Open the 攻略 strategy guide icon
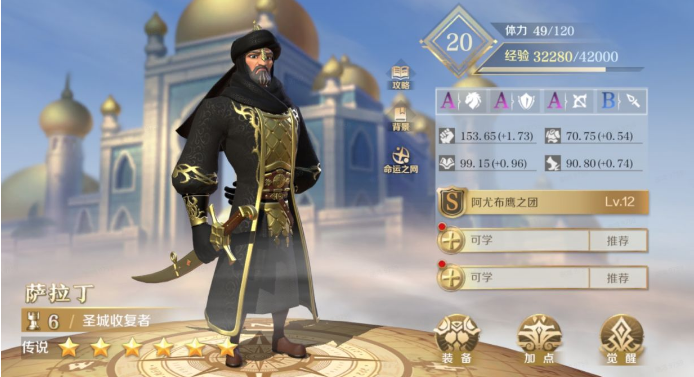Image resolution: width=694 pixels, height=377 pixels. click(x=401, y=77)
